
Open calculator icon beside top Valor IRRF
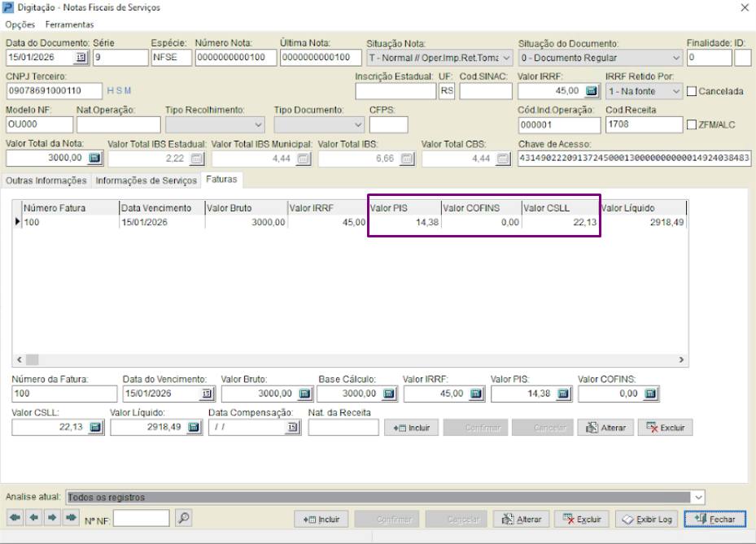pos(591,90)
